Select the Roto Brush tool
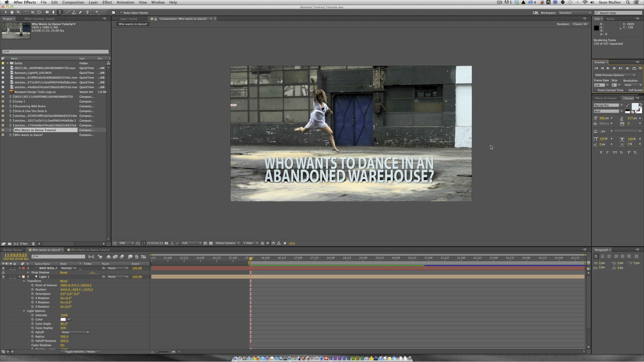This screenshot has height=362, width=644. [x=89, y=12]
